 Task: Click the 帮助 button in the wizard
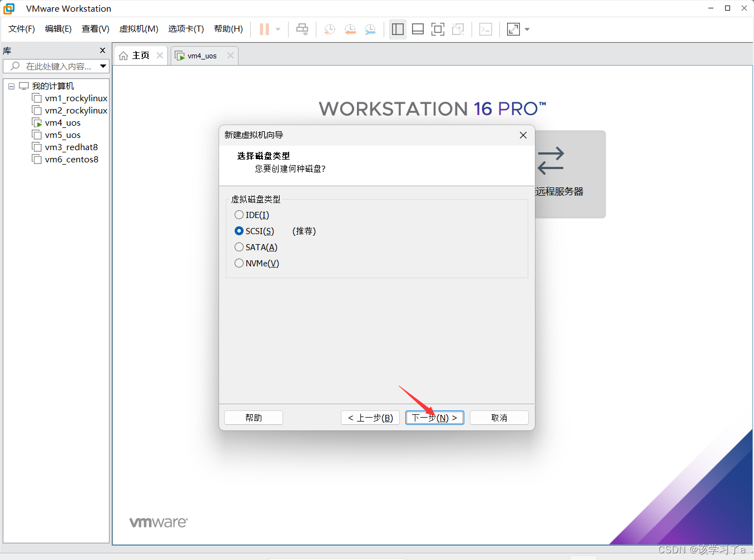tap(254, 418)
